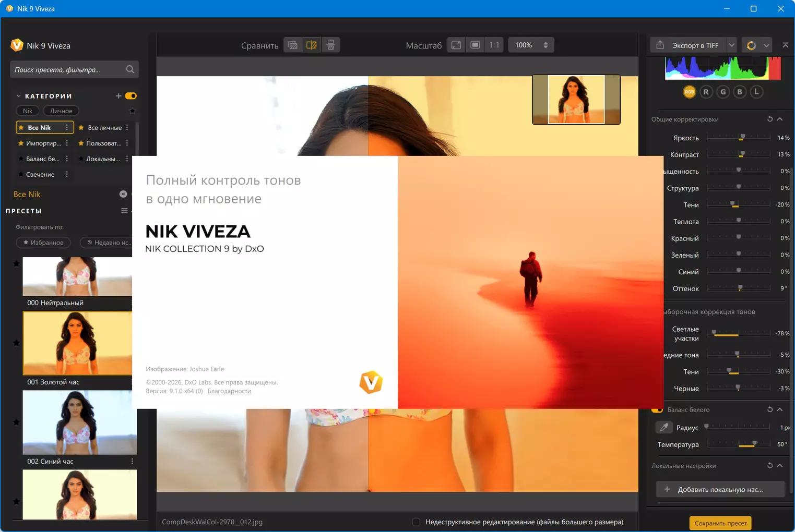Click the fill-view zoom icon

pos(475,45)
